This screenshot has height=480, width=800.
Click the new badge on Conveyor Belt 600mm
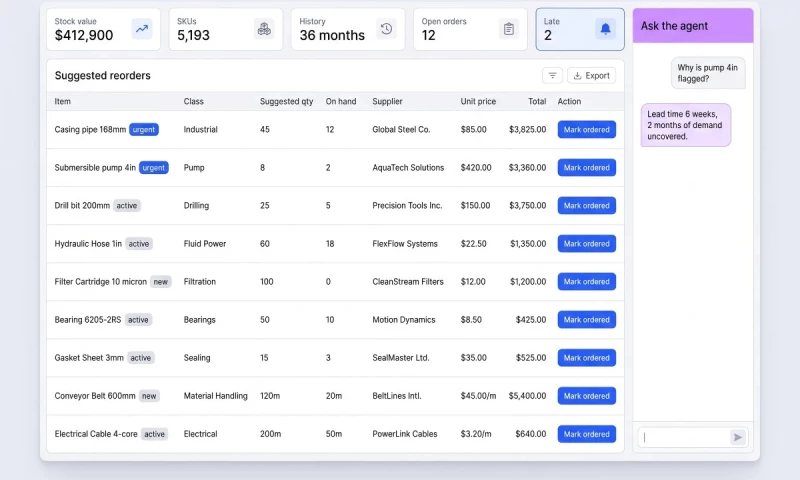pyautogui.click(x=149, y=396)
